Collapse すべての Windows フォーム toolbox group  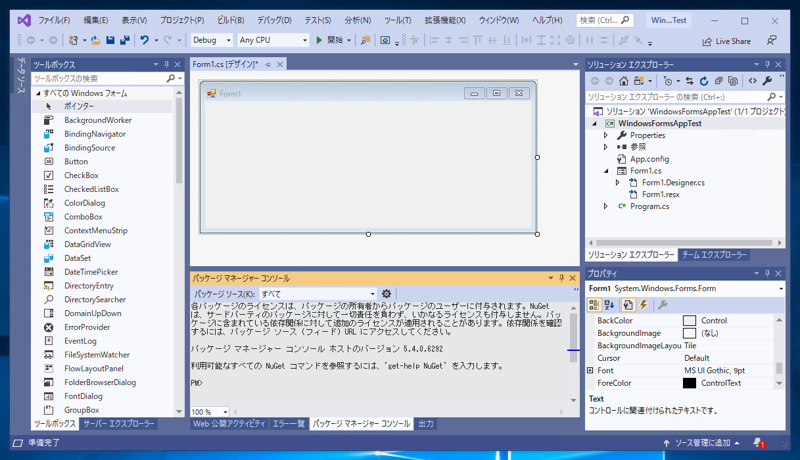point(38,93)
